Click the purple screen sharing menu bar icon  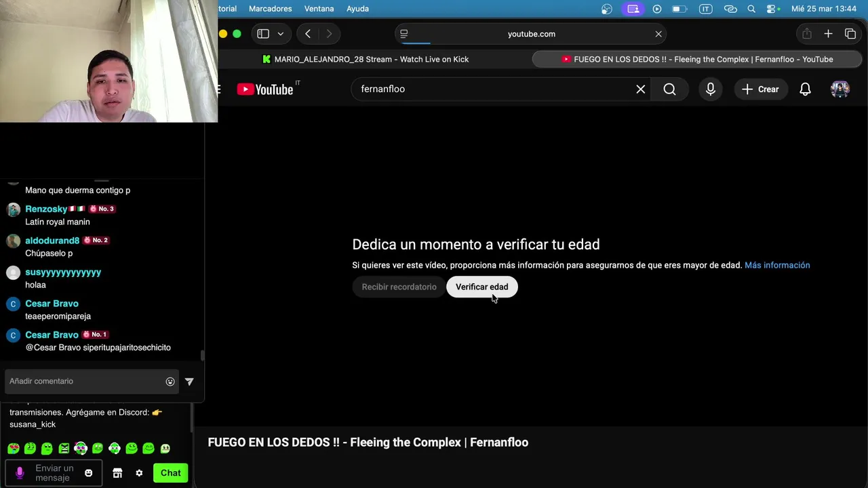coord(633,9)
